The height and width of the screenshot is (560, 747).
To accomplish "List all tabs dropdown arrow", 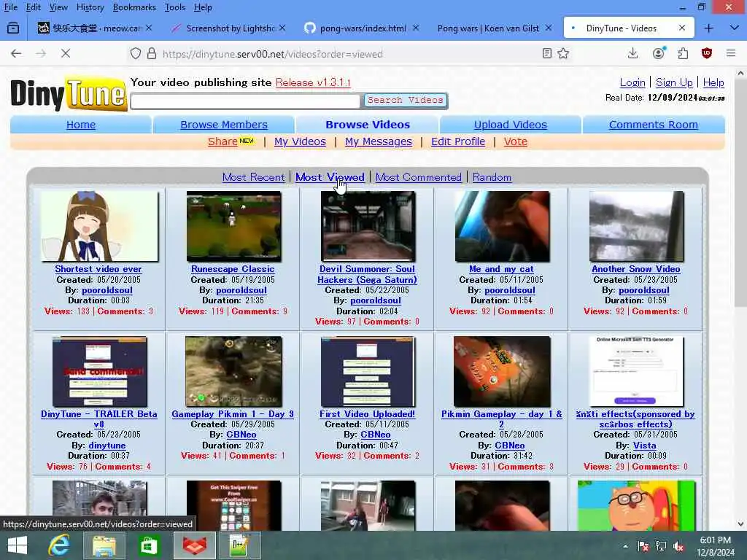I will click(734, 28).
